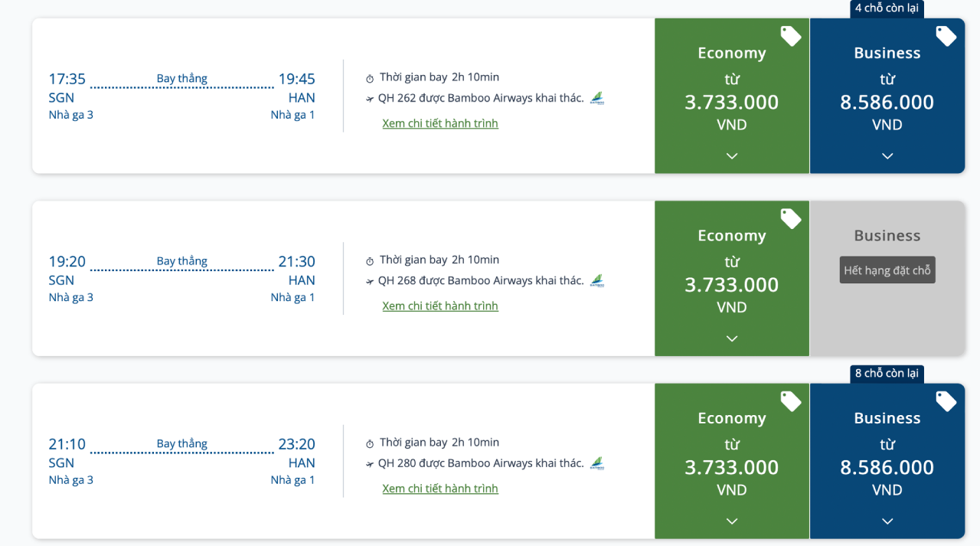
Task: Click the '4 chỗ còn lại' seats badge
Action: click(887, 8)
